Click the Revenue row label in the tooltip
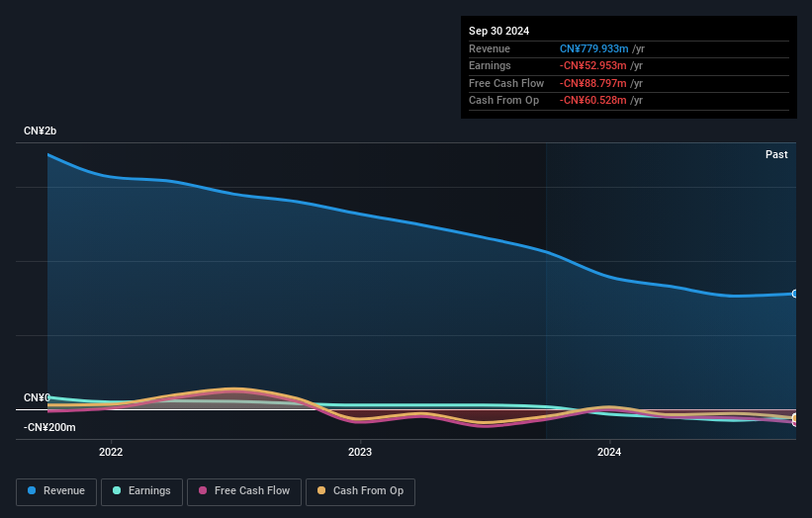This screenshot has width=812, height=518. click(490, 48)
